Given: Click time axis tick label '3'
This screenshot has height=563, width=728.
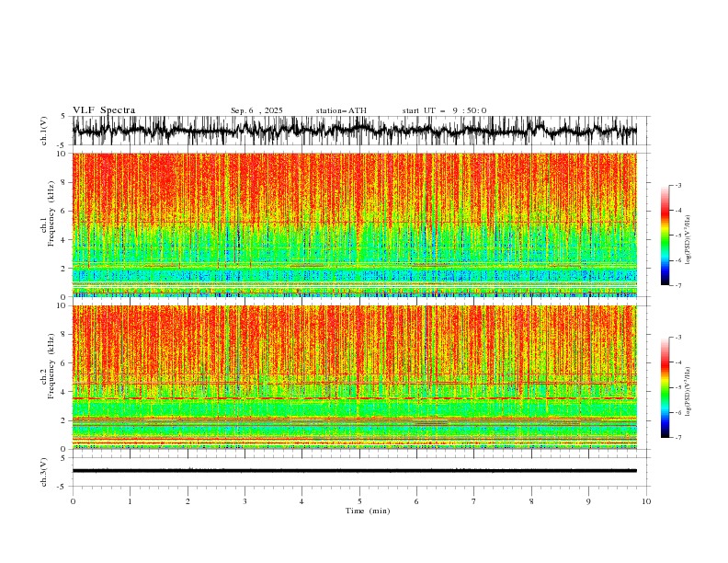Looking at the screenshot, I should (245, 501).
